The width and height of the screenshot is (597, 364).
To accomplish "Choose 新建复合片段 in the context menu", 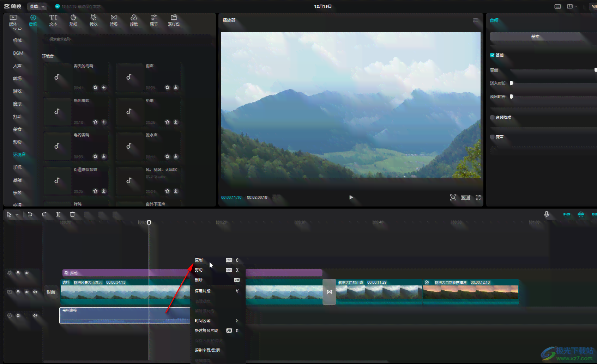I will click(x=217, y=331).
